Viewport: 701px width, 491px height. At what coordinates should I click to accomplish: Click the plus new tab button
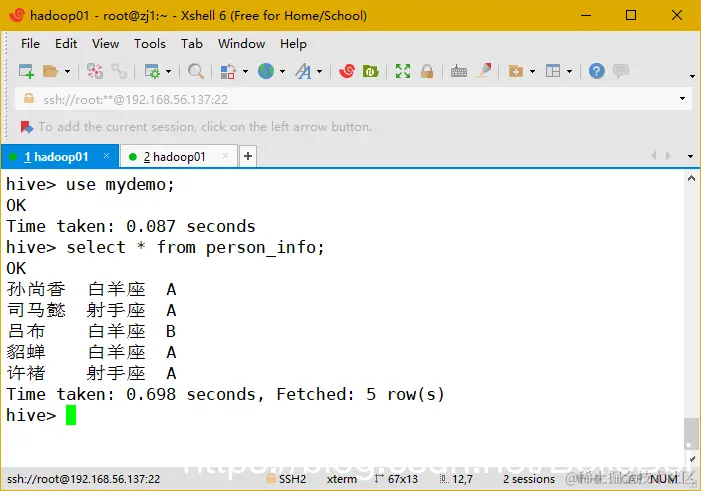pos(248,156)
